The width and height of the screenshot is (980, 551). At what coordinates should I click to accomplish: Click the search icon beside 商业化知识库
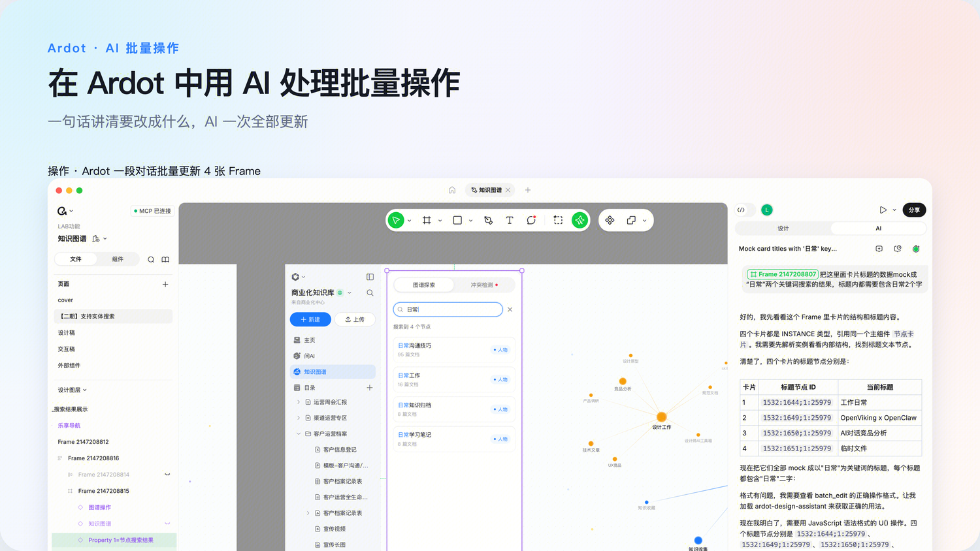point(370,292)
